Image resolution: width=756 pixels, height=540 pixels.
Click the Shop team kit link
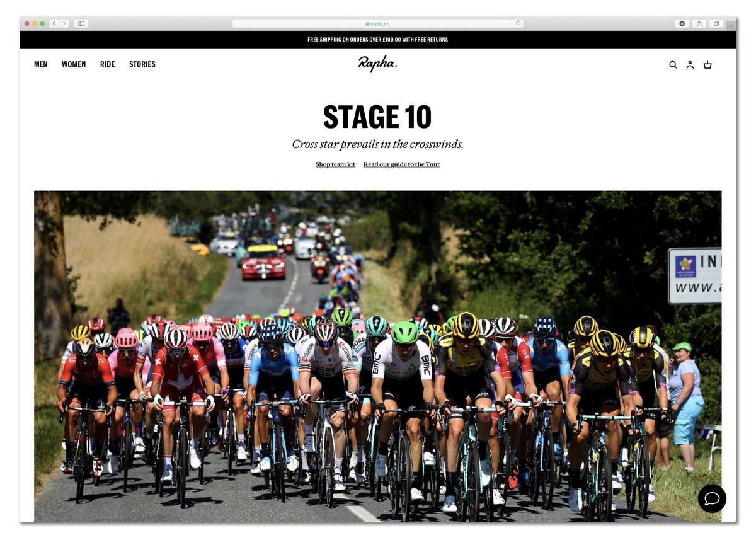coord(335,164)
